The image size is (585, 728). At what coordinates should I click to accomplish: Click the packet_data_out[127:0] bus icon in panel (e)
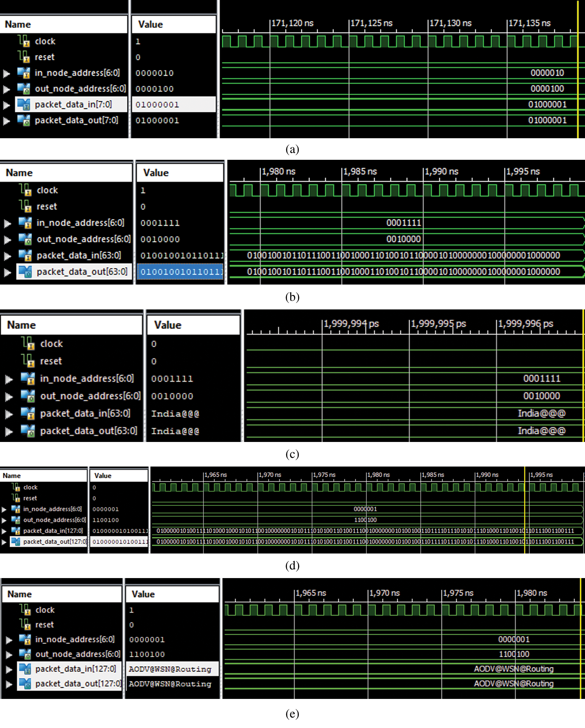tap(25, 683)
